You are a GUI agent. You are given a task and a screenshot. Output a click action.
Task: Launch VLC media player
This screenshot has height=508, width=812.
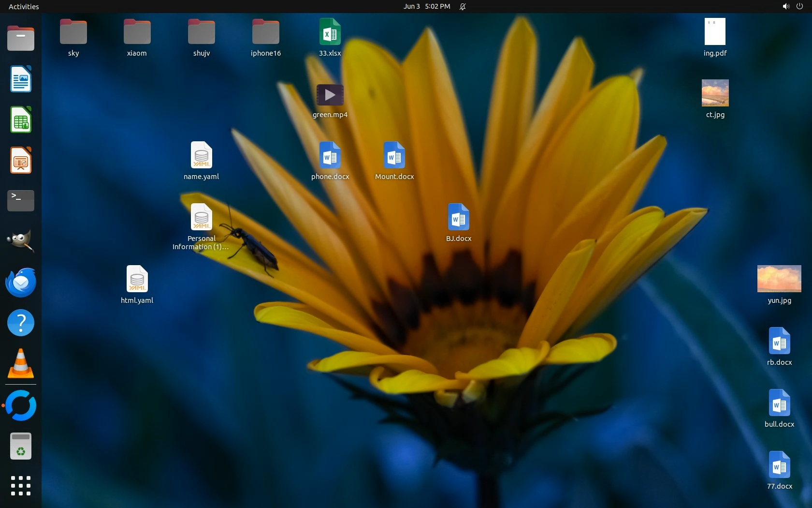(x=21, y=363)
